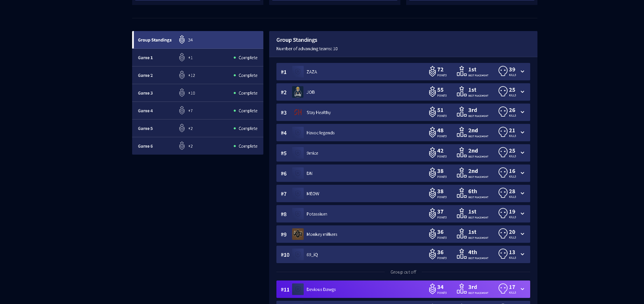Click the badge icon beside Group Standings tab
The height and width of the screenshot is (304, 644).
click(182, 40)
